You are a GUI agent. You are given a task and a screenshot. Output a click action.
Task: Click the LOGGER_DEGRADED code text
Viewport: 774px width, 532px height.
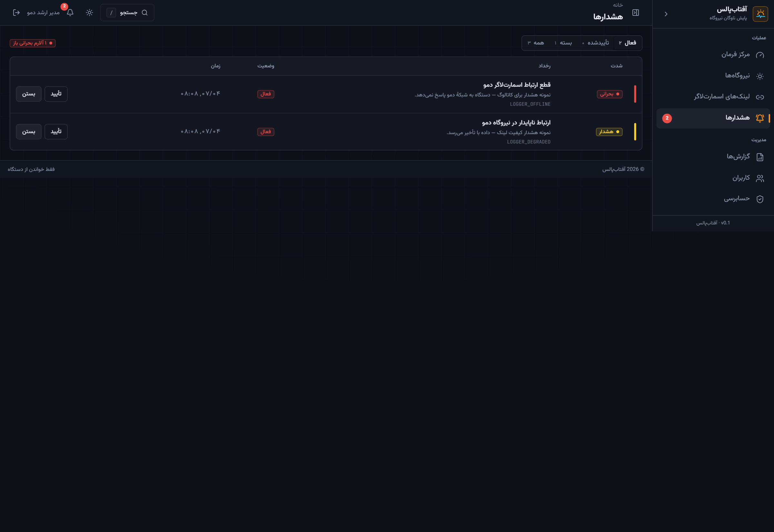click(529, 142)
